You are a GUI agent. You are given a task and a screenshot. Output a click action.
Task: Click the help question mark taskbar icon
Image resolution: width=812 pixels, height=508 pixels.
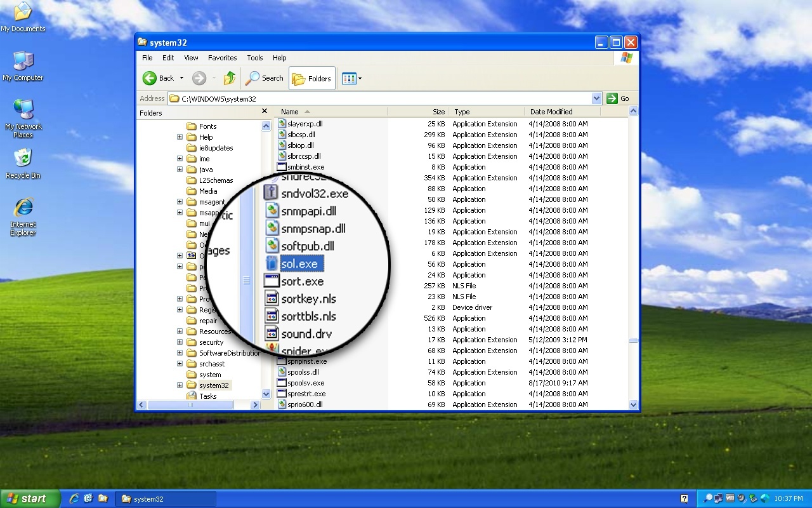click(684, 498)
